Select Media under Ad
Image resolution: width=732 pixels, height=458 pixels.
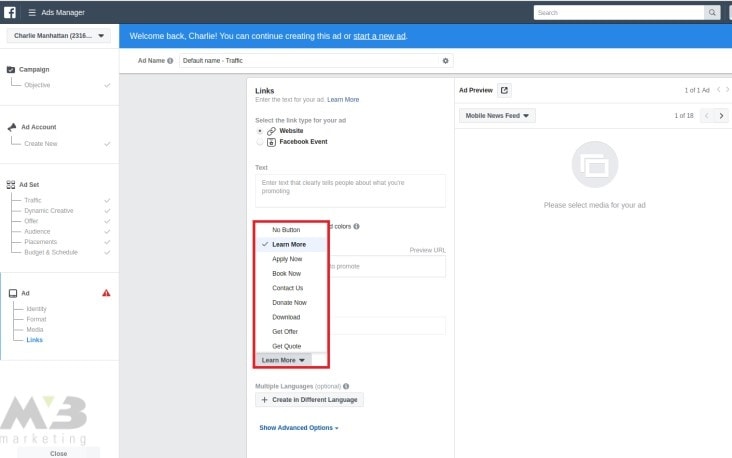35,330
